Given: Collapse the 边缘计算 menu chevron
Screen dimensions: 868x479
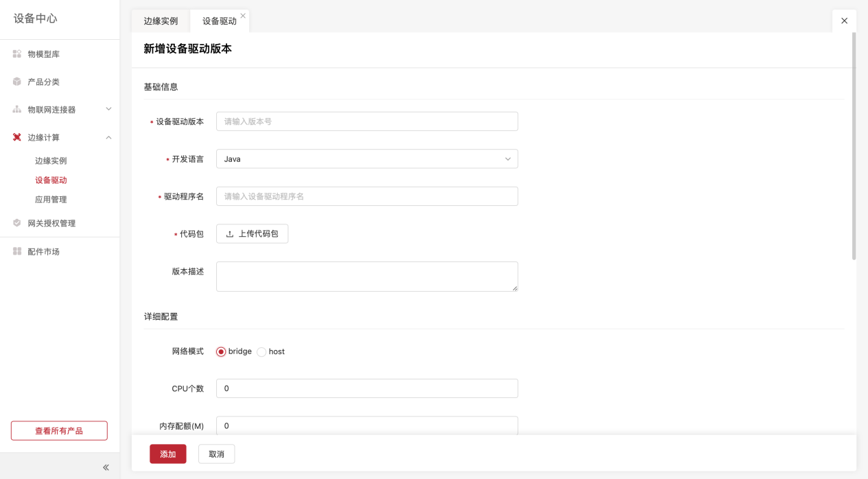Looking at the screenshot, I should (x=108, y=137).
